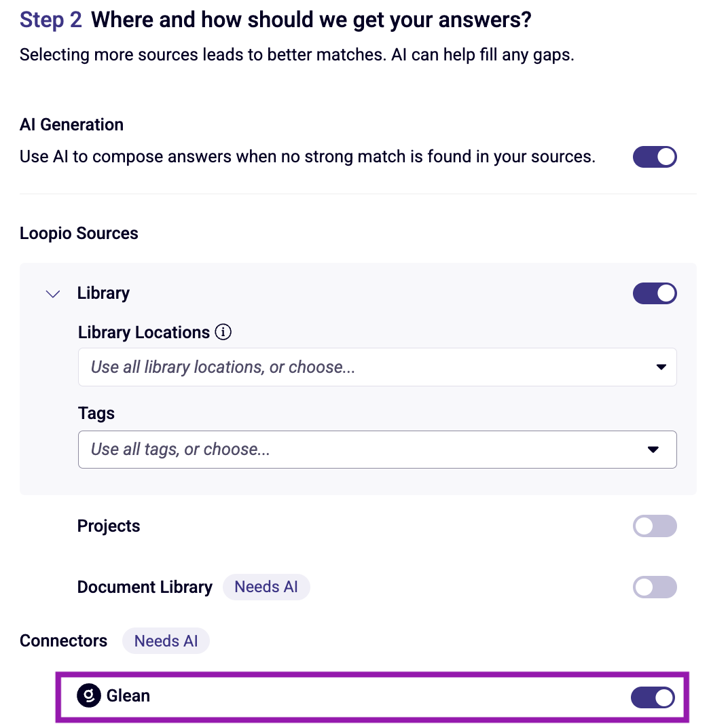Click Needs AI badge beside Document Library
The image size is (728, 728).
(x=266, y=587)
